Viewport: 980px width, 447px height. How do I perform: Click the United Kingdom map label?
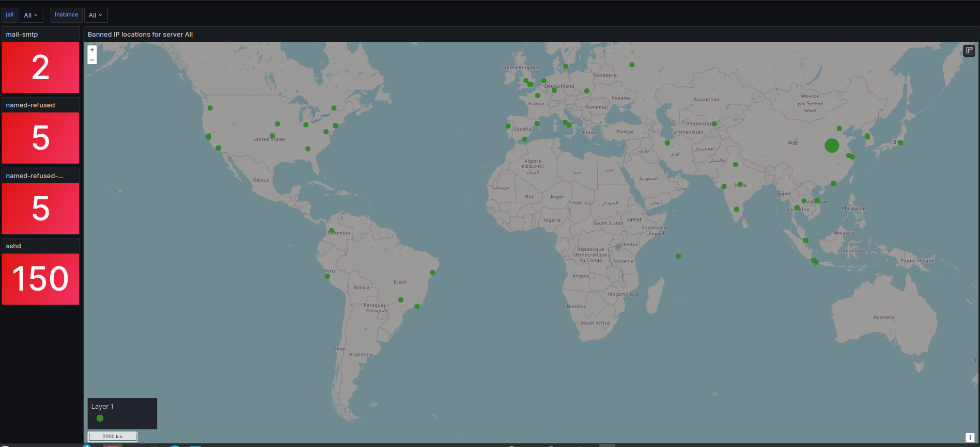tap(521, 68)
